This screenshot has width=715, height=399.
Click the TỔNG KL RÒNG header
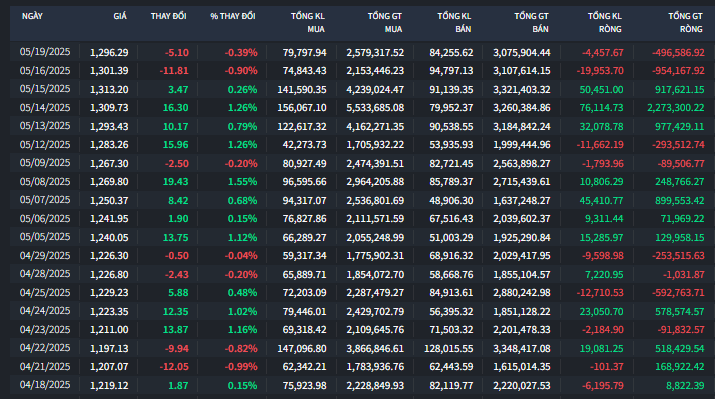pyautogui.click(x=605, y=23)
